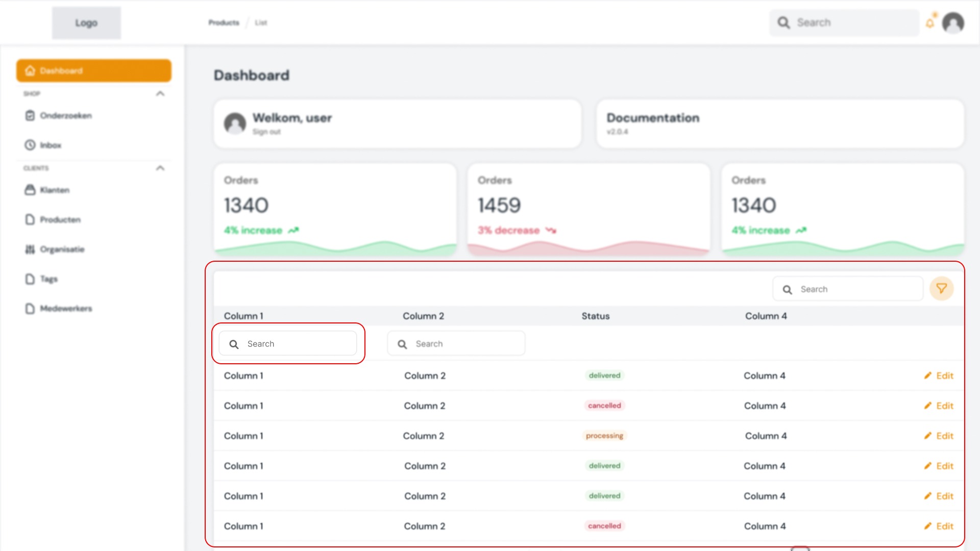Open the Producten sidebar entry
This screenshot has width=980, height=551.
tap(60, 219)
